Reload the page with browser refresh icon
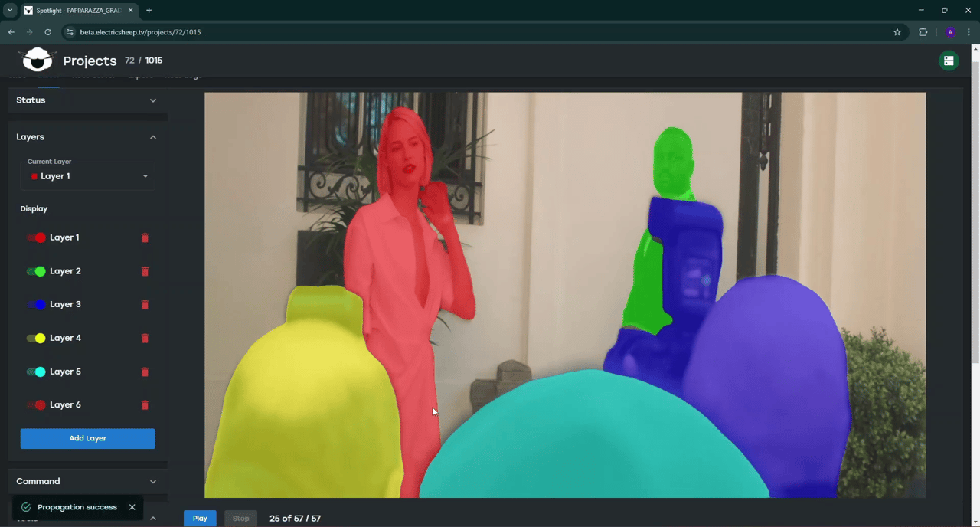The width and height of the screenshot is (980, 527). [47, 32]
